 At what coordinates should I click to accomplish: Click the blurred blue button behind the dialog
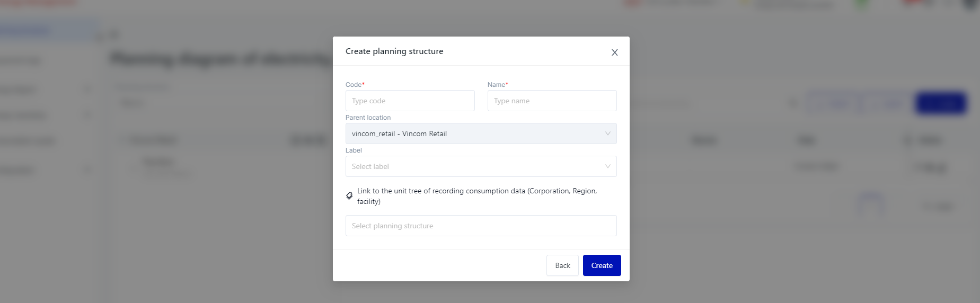[x=941, y=103]
